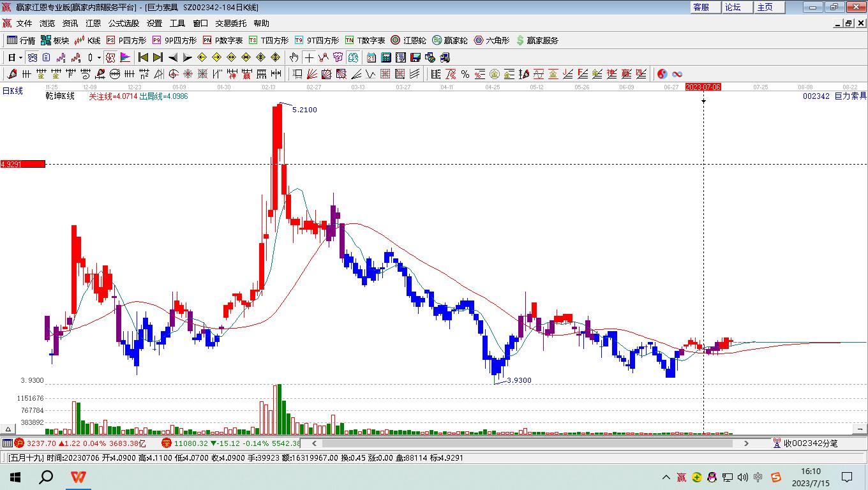Click the up-triangle expander below the price axis
The height and width of the screenshot is (490, 868).
[8, 429]
